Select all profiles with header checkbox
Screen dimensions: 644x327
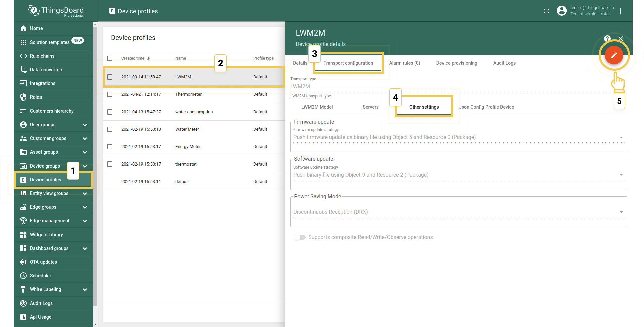110,58
